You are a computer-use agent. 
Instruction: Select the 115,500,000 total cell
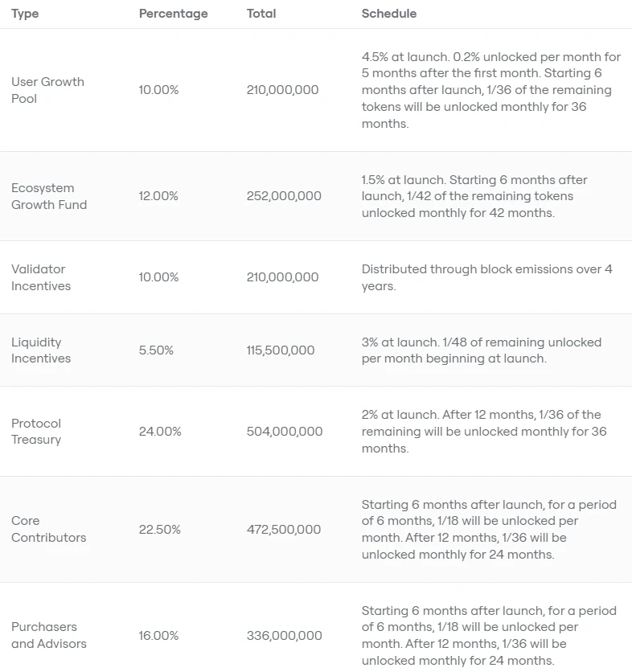pyautogui.click(x=281, y=350)
